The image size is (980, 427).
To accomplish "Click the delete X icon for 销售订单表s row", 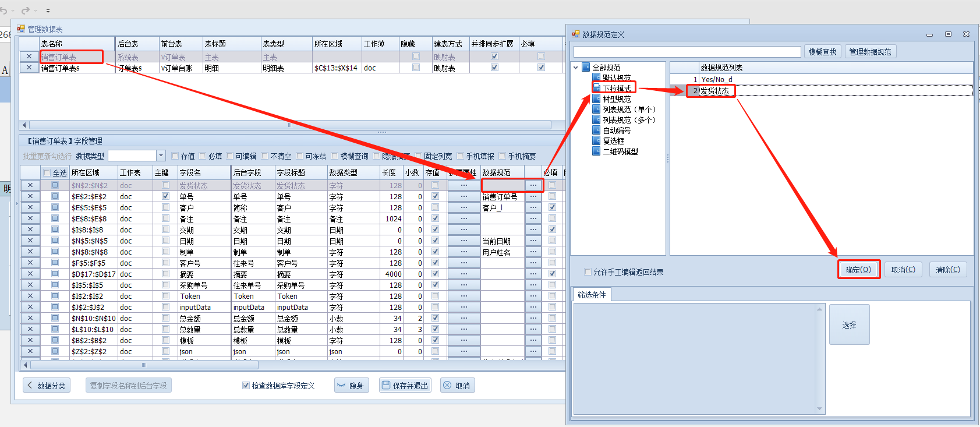I will (29, 68).
